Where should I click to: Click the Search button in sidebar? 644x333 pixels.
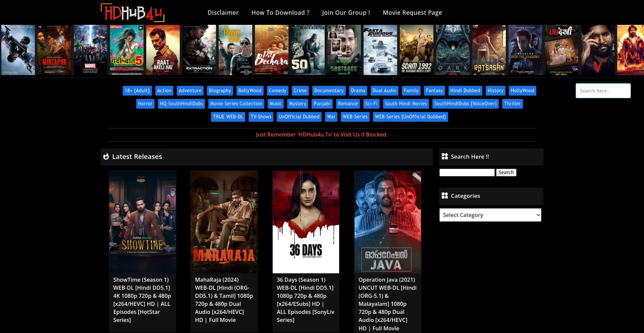506,172
